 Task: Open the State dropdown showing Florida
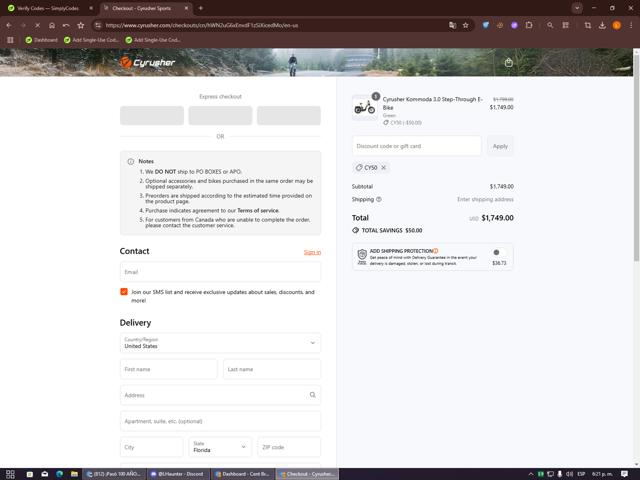point(220,447)
